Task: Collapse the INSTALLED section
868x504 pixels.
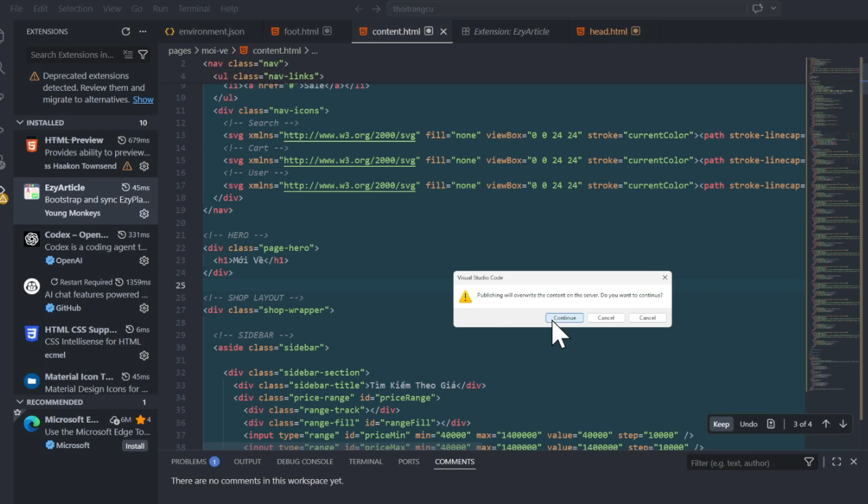Action: (x=20, y=122)
